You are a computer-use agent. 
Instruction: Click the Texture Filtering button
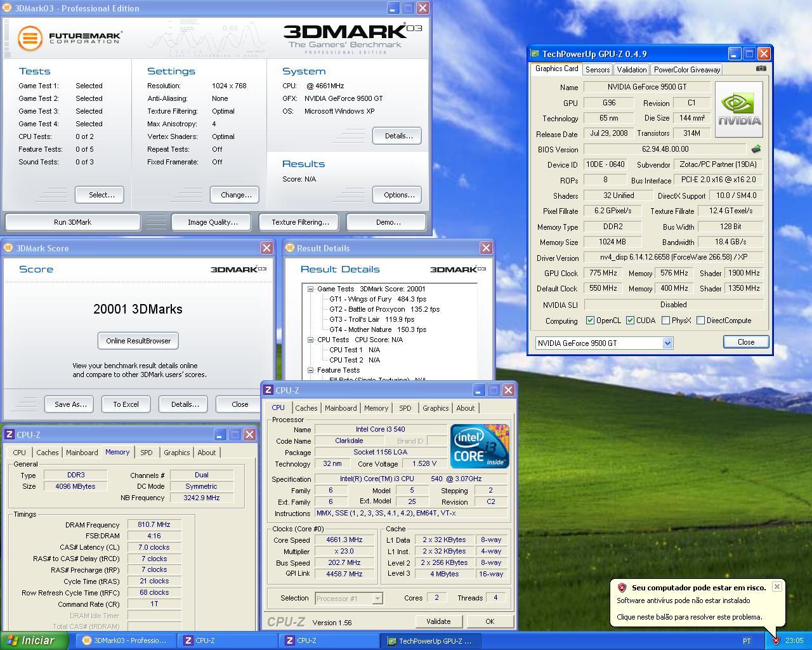300,222
